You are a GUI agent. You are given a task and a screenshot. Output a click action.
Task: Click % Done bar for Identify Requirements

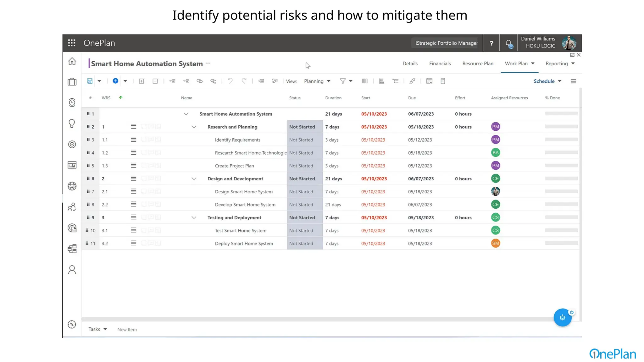(561, 140)
